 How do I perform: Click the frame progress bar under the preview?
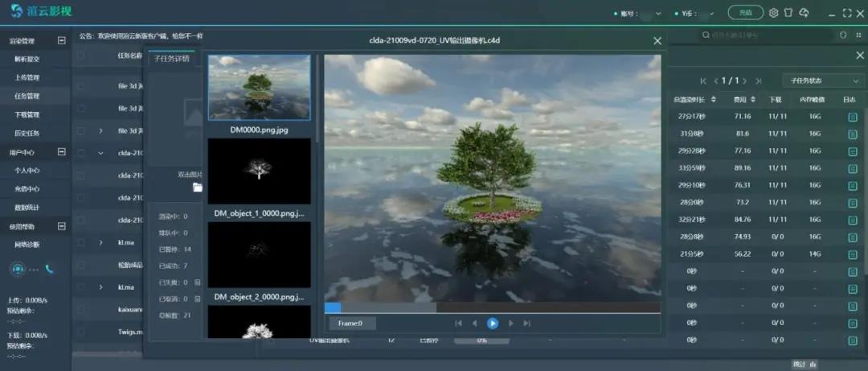[492, 307]
